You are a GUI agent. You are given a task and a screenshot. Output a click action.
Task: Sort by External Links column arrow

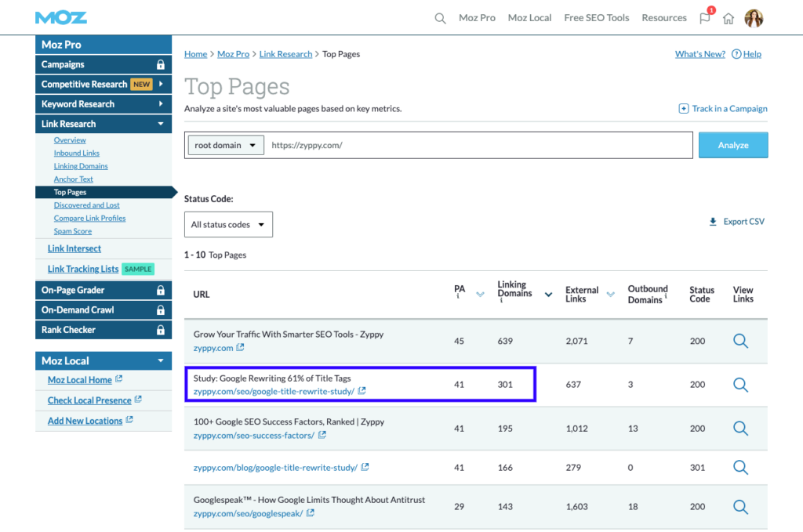pyautogui.click(x=610, y=294)
